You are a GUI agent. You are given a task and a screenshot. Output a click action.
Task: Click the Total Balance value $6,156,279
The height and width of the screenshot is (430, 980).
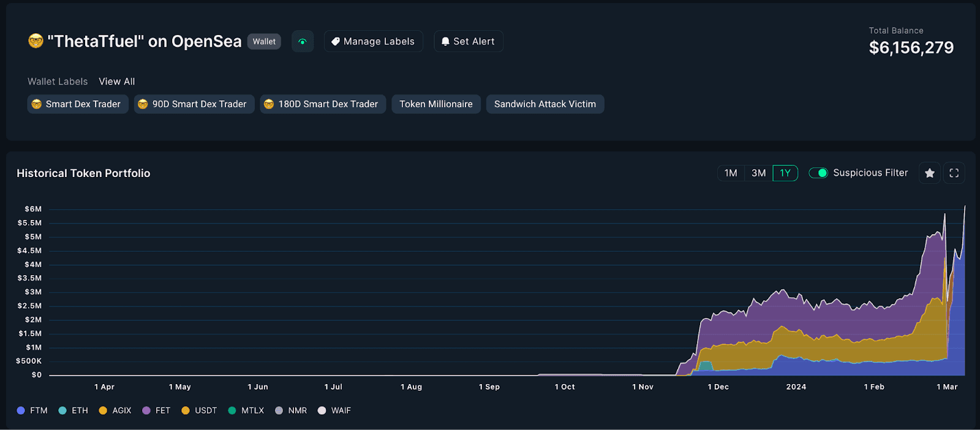pyautogui.click(x=911, y=48)
